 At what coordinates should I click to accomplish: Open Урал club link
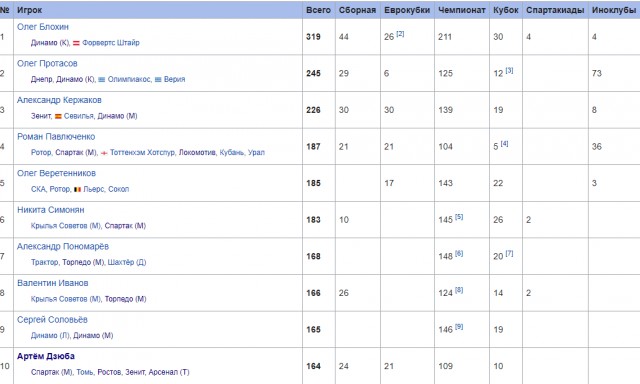tap(256, 153)
